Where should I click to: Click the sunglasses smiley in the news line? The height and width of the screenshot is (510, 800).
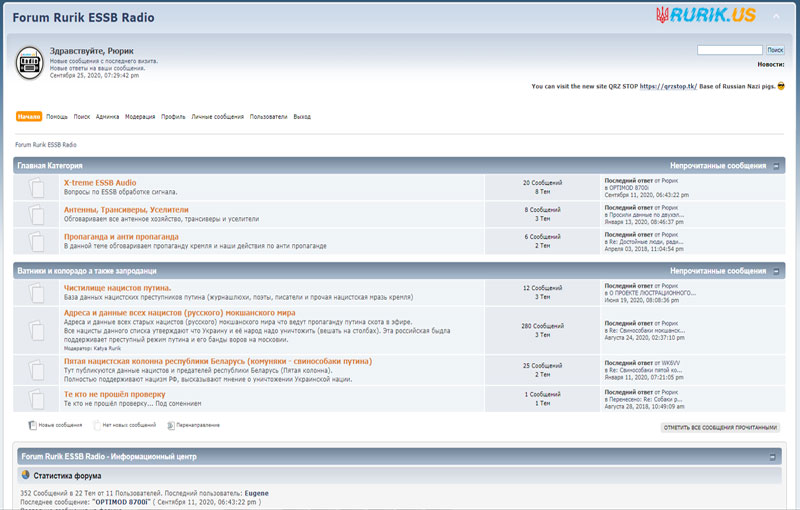781,86
